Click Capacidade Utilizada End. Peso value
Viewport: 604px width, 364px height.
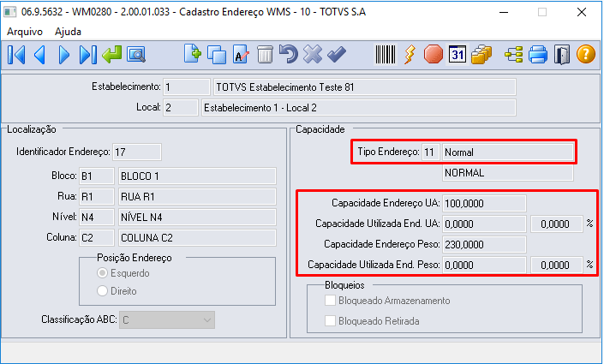pyautogui.click(x=484, y=265)
